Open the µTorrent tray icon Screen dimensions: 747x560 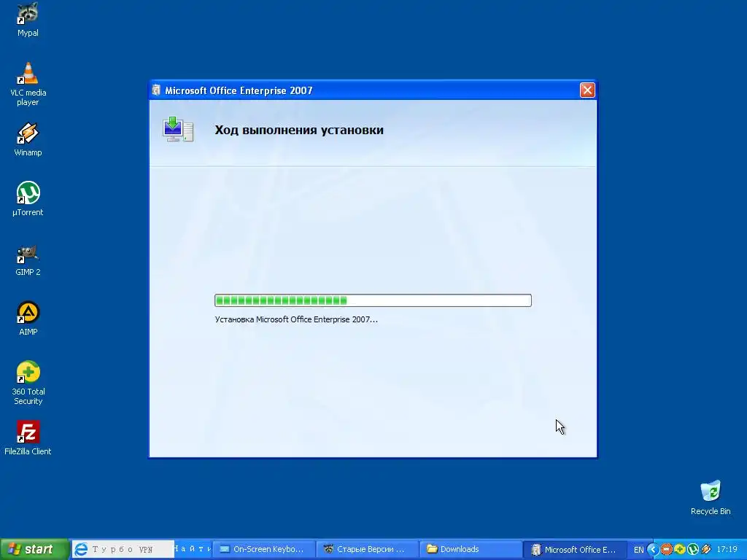tap(693, 550)
